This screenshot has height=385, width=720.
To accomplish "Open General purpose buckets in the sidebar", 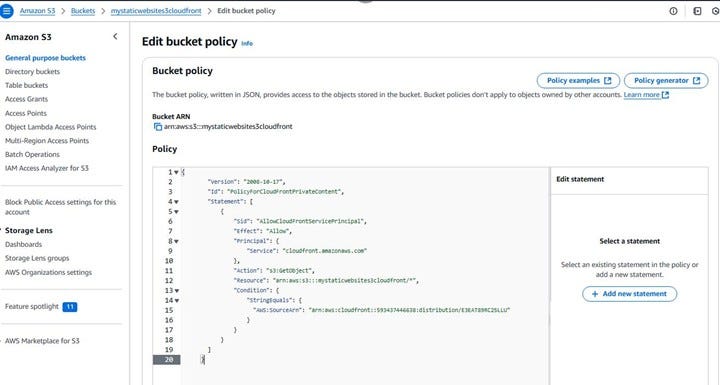I will [45, 58].
